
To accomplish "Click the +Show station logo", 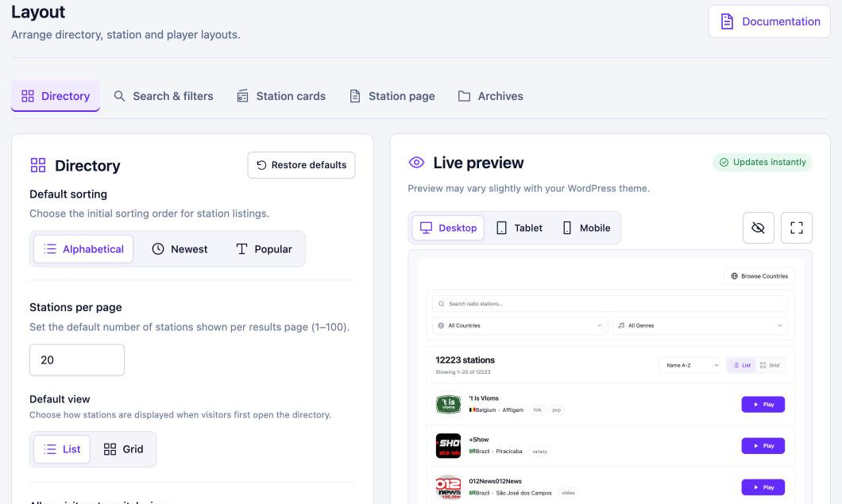I will click(x=448, y=445).
